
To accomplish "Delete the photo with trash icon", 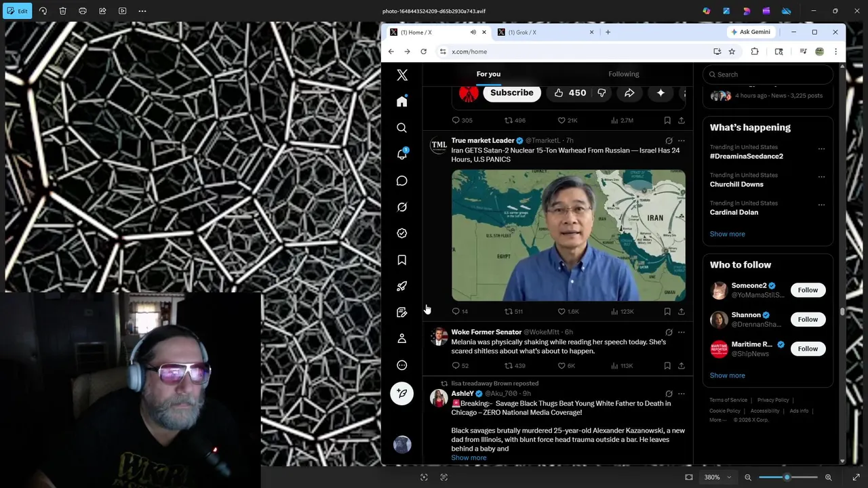I will tap(62, 11).
